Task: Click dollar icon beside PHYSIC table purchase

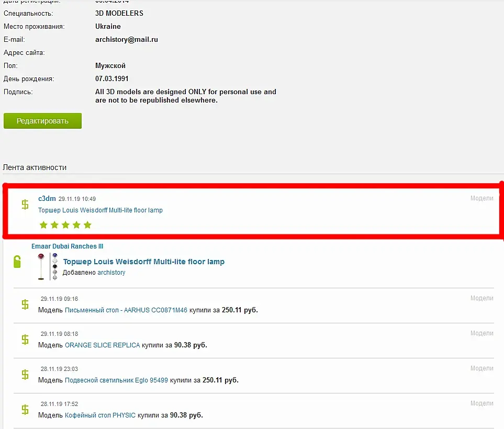Action: click(x=25, y=410)
